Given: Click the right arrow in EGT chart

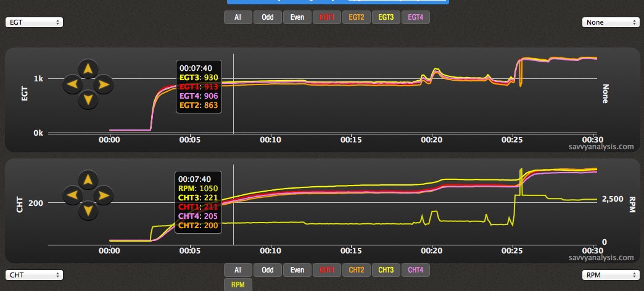Looking at the screenshot, I should [103, 83].
